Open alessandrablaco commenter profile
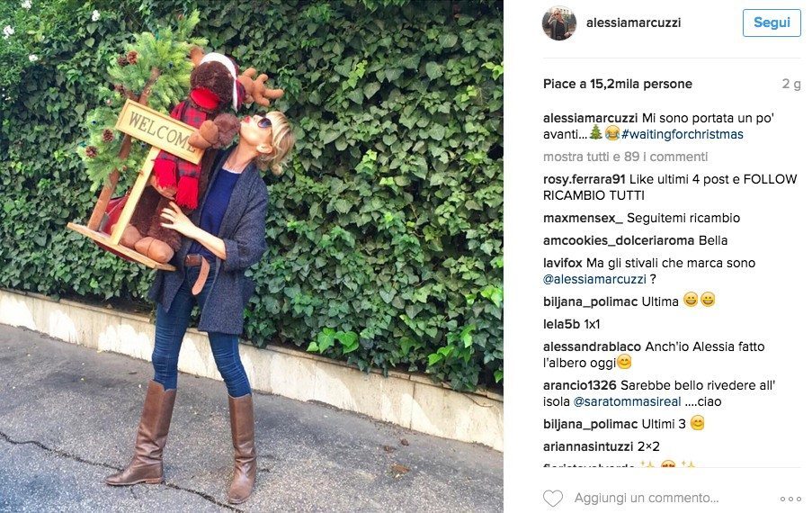 pos(592,346)
